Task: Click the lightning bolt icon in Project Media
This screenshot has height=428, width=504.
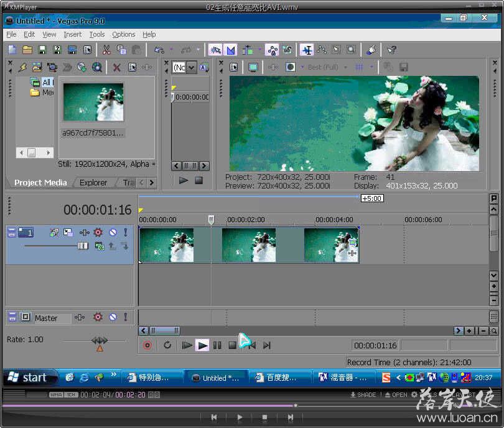Action: (22, 67)
